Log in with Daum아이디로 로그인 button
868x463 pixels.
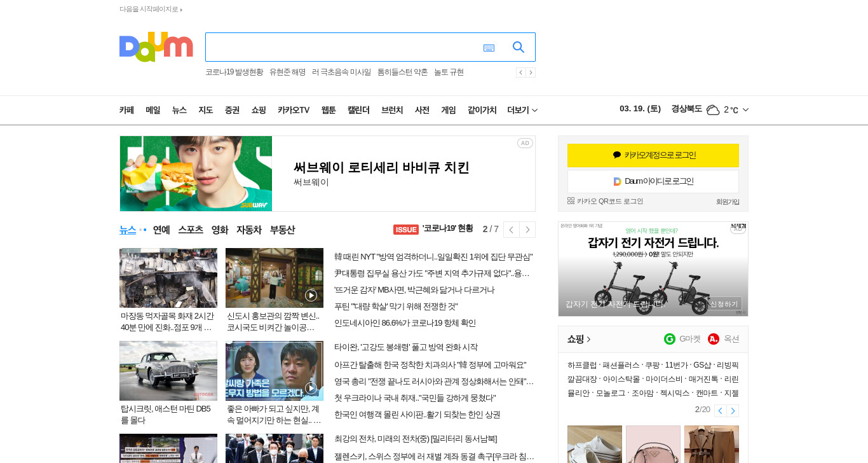(x=653, y=181)
